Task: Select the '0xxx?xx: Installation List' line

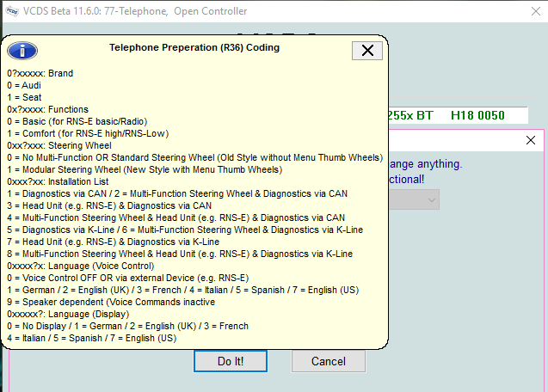Action: tap(58, 181)
